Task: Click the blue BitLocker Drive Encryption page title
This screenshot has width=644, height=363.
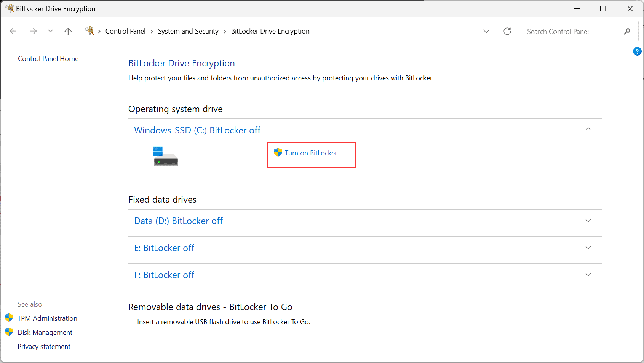Action: click(x=181, y=63)
